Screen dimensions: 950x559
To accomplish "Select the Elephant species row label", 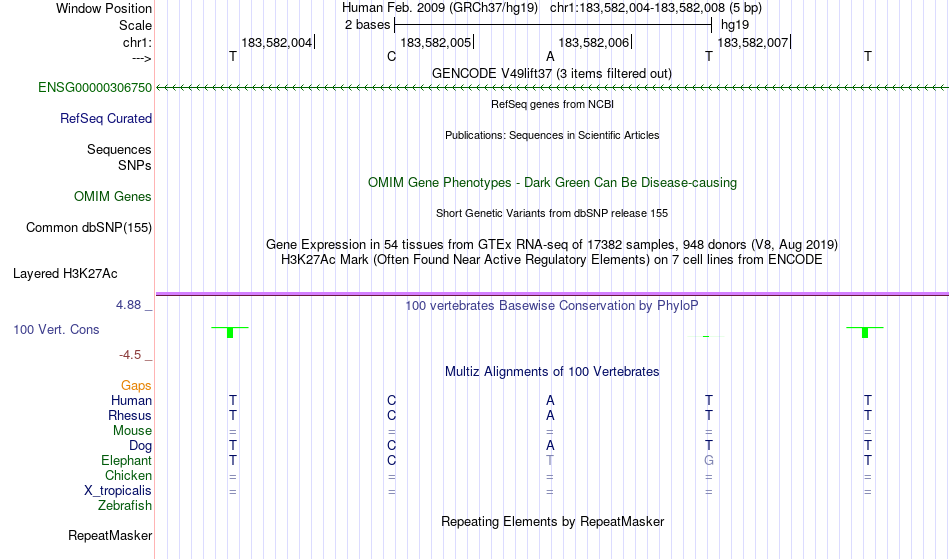I will 127,460.
